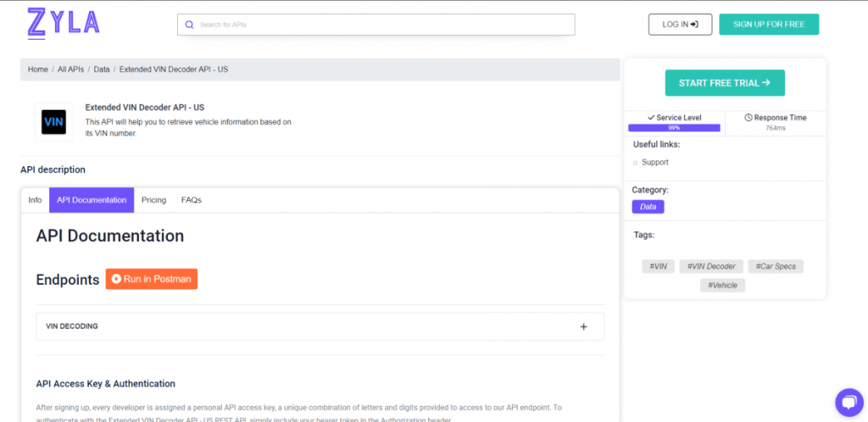Open the chat widget bubble
Screen dimensions: 868x422
pos(849,403)
